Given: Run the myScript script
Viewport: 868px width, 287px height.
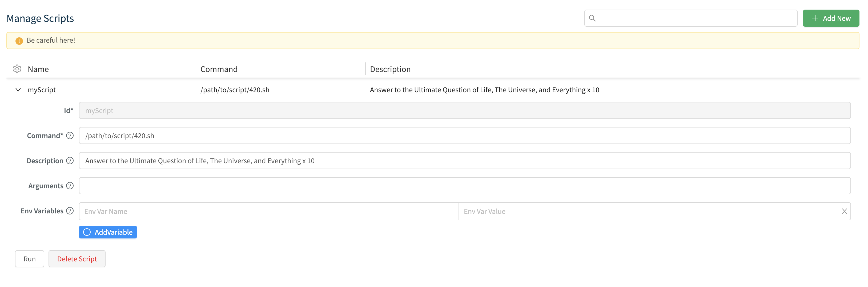Looking at the screenshot, I should (x=29, y=259).
